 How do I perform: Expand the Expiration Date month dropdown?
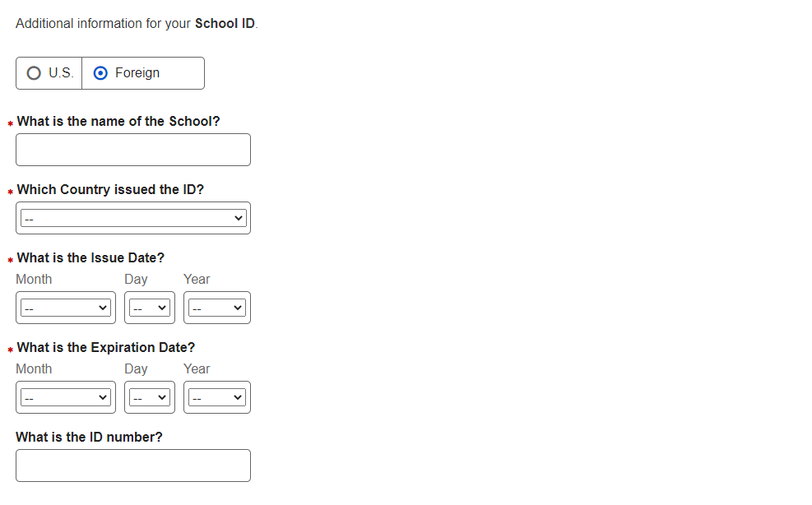pos(66,397)
